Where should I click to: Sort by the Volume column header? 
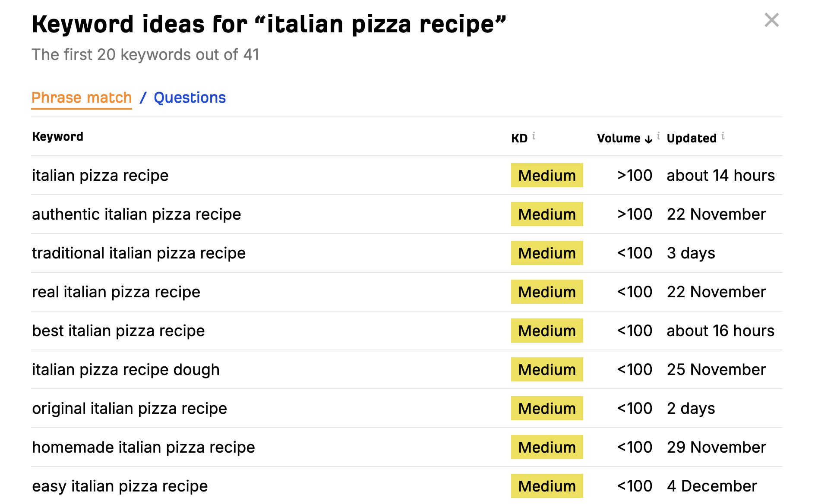619,138
